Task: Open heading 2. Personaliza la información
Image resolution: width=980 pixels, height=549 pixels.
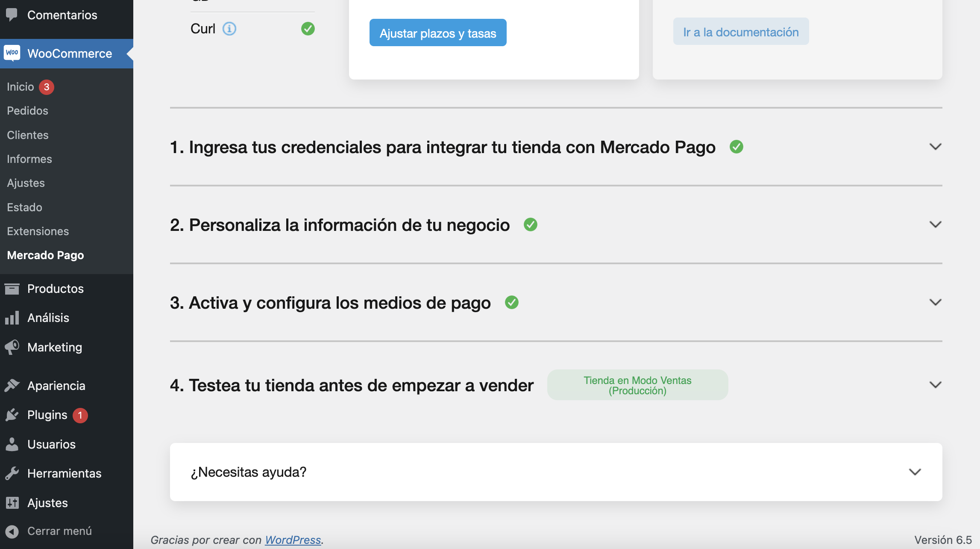Action: [340, 225]
